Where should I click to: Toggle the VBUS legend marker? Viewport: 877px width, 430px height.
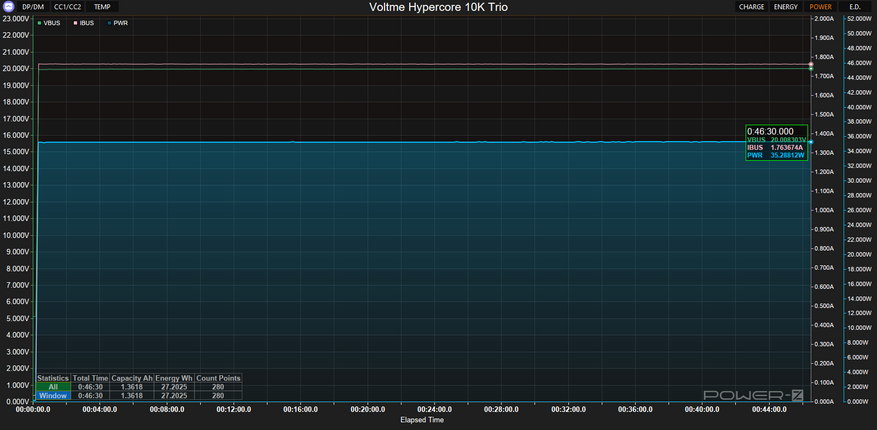[39, 21]
